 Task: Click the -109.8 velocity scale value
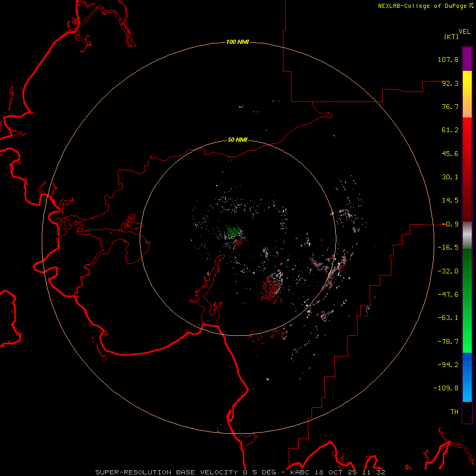pos(446,388)
